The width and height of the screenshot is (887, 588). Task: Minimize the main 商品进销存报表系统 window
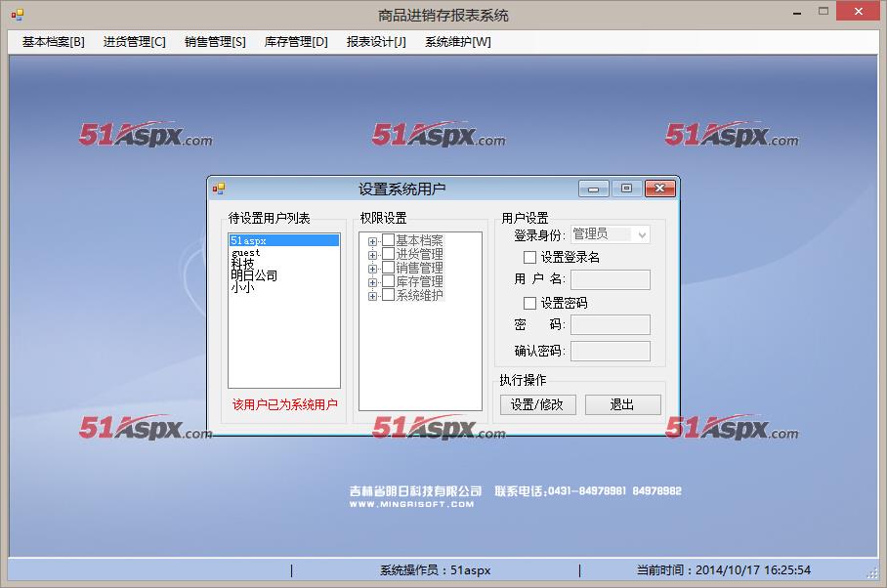click(x=797, y=13)
